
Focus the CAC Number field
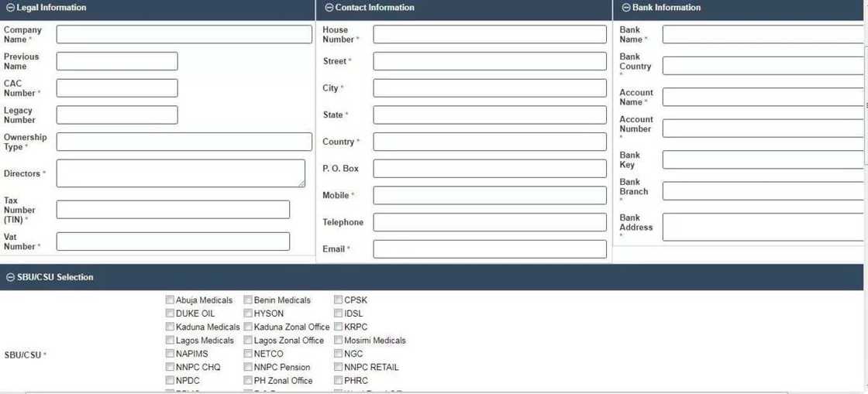click(117, 88)
